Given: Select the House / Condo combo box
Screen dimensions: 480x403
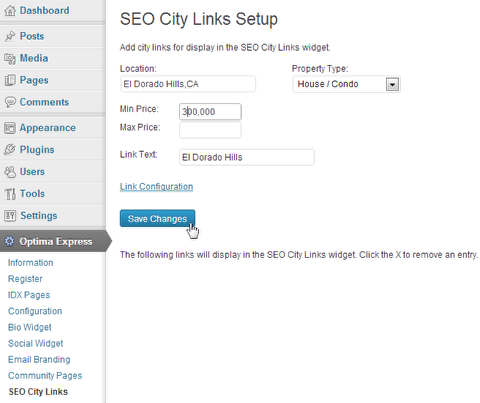Looking at the screenshot, I should click(x=346, y=84).
